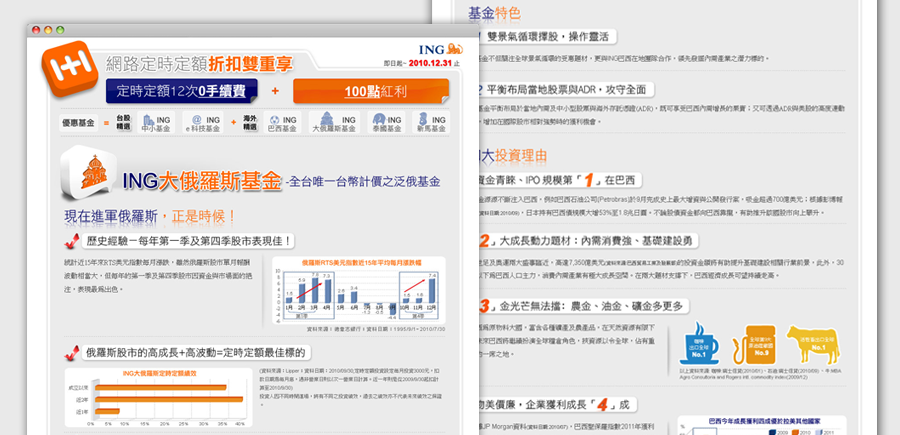Click 雙景氣循環擇股,操作靈活 heading in back window
900x435 pixels.
point(547,37)
